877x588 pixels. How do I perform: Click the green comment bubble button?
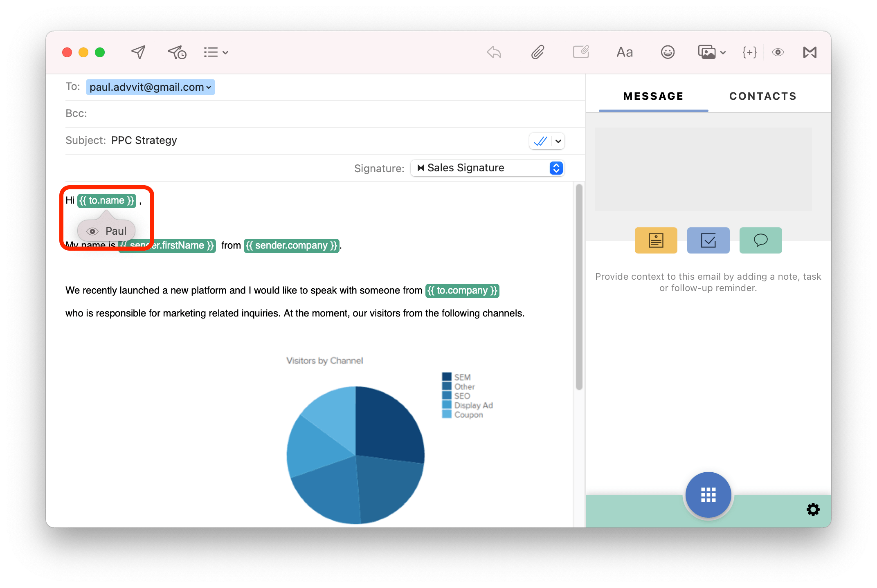coord(760,240)
